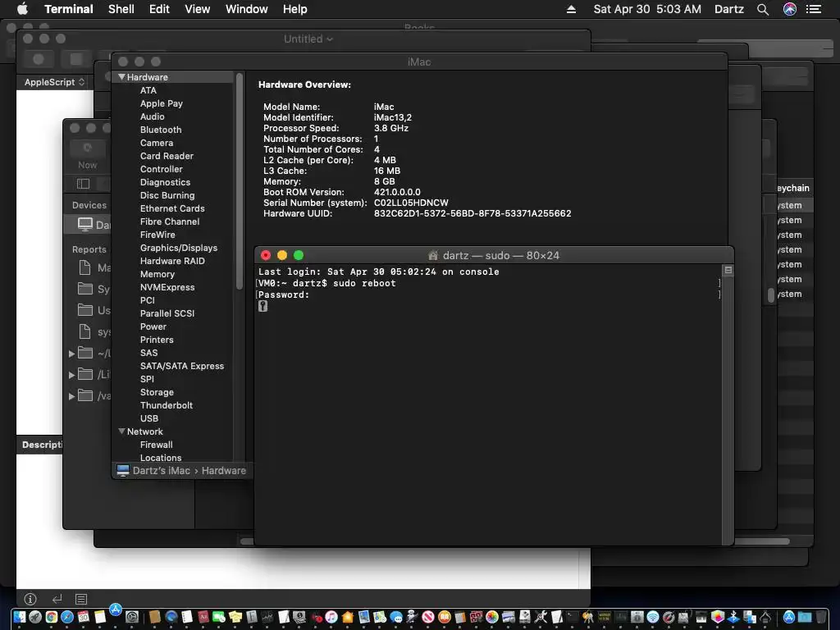Open Stickies icon in the Dock
Screen dimensions: 840x630
235,617
